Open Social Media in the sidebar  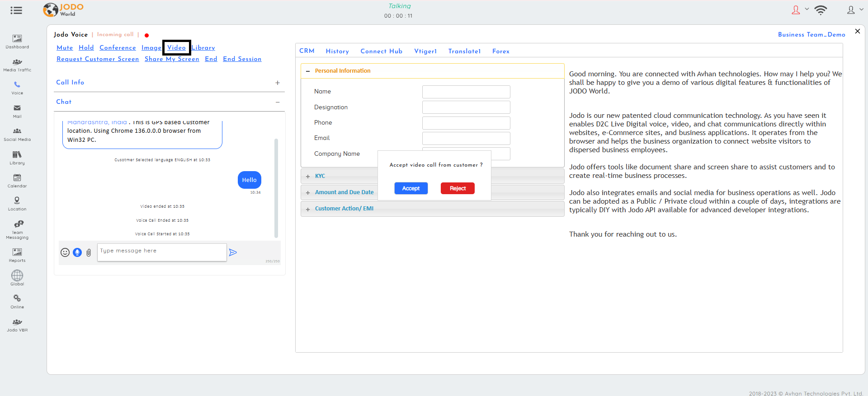pos(17,135)
